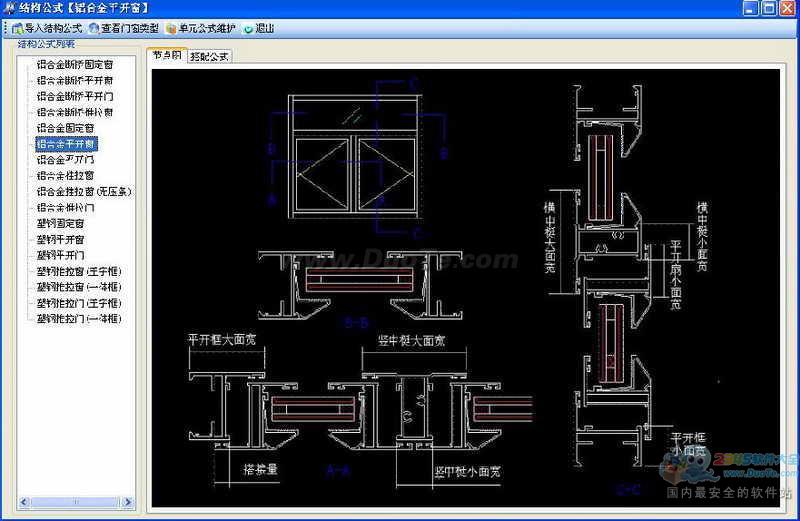
Task: Pick 塑钢固定窗 from the list
Action: pyautogui.click(x=60, y=224)
